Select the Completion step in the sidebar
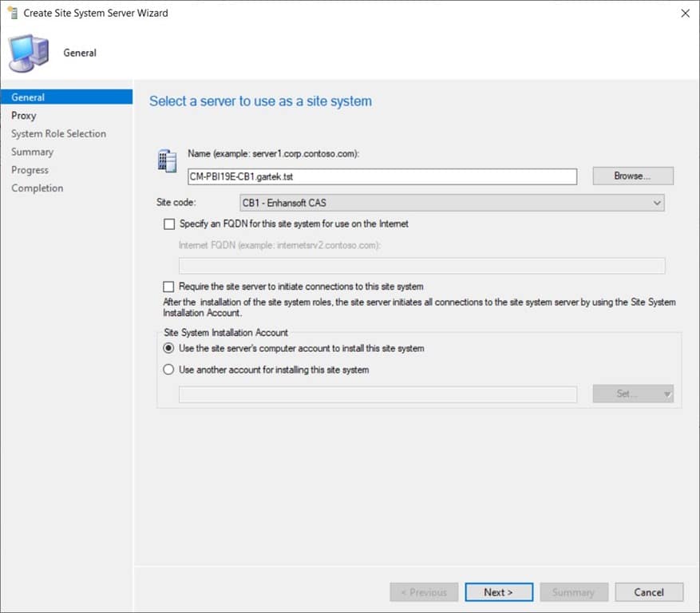The image size is (700, 613). (x=37, y=188)
